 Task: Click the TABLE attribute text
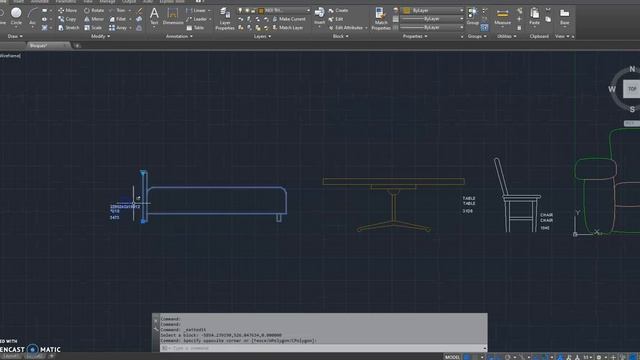point(469,201)
